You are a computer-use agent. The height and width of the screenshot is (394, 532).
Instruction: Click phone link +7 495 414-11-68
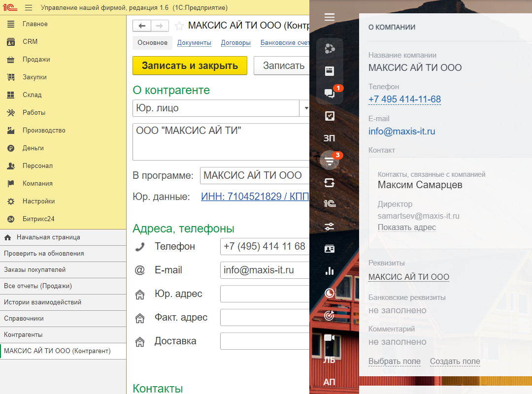(404, 99)
